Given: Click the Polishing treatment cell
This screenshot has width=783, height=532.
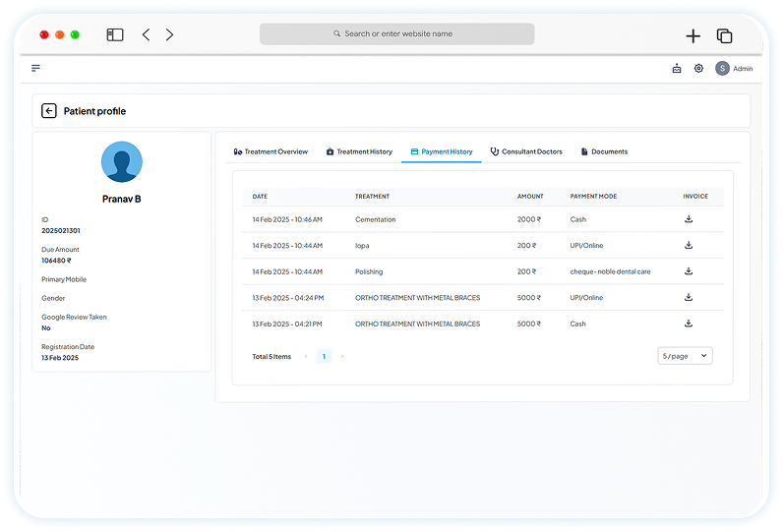Looking at the screenshot, I should pos(369,272).
